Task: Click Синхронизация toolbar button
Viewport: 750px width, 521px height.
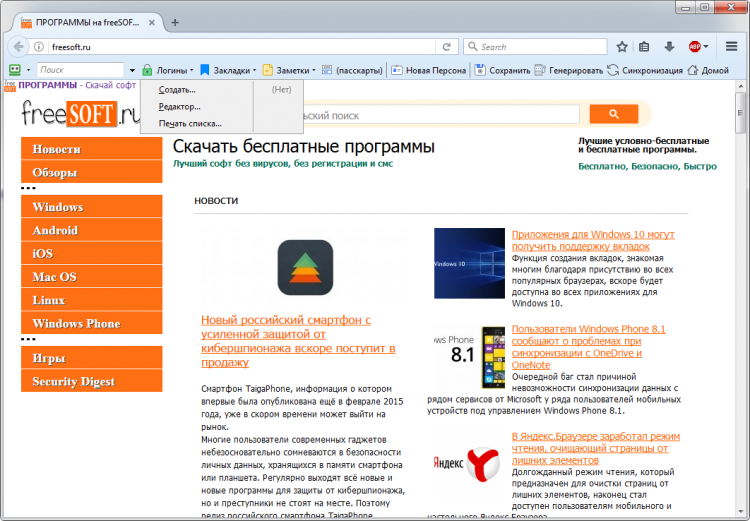Action: pyautogui.click(x=645, y=70)
